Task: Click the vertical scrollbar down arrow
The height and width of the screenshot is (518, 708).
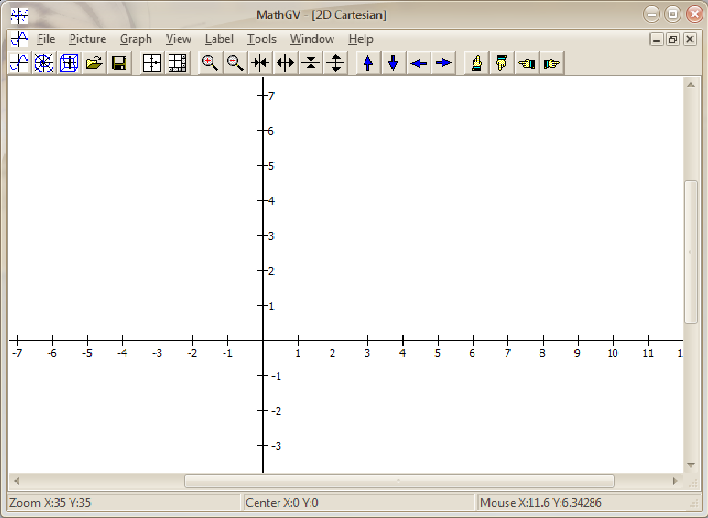Action: tap(691, 465)
